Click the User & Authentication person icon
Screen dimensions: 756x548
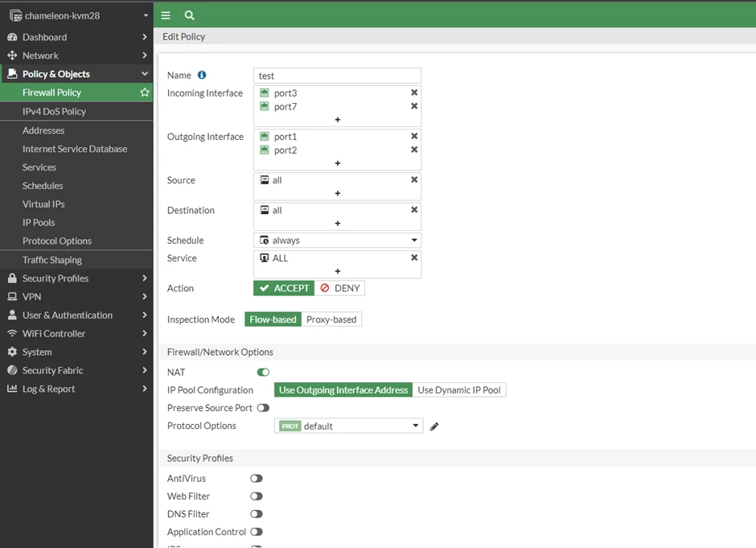point(12,315)
